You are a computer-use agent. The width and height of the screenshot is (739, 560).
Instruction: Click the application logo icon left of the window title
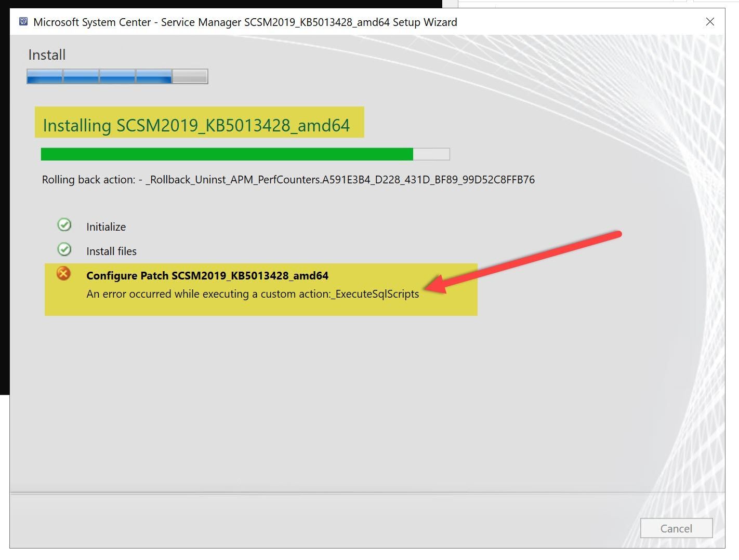coord(23,22)
